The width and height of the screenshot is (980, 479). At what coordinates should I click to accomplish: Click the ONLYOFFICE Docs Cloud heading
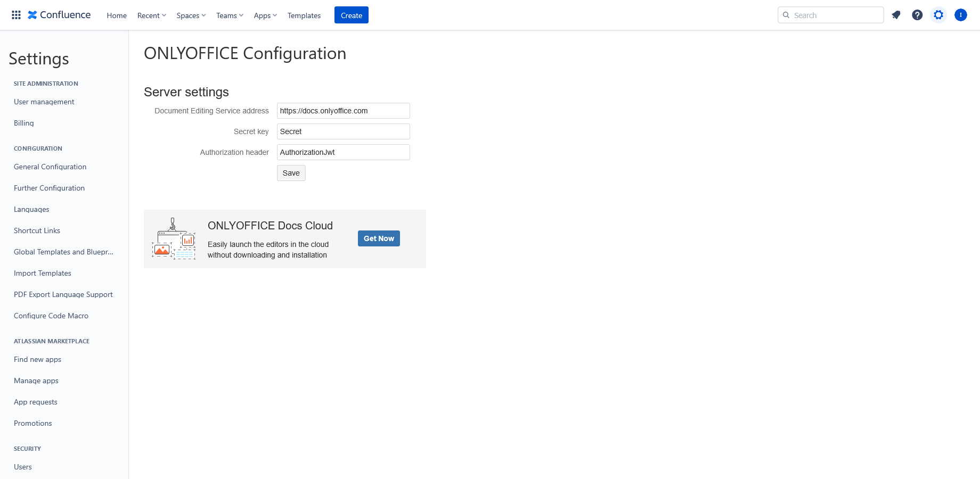pos(270,226)
